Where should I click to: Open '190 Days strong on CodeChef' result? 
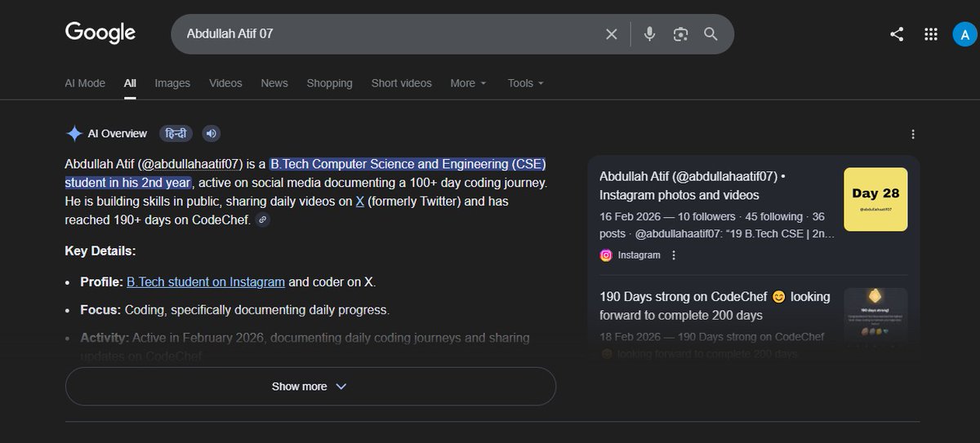point(715,306)
